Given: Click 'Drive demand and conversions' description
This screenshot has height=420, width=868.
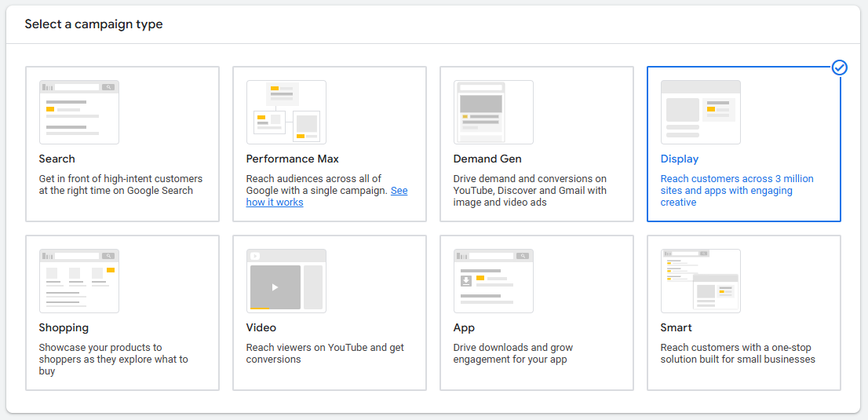Looking at the screenshot, I should click(530, 191).
